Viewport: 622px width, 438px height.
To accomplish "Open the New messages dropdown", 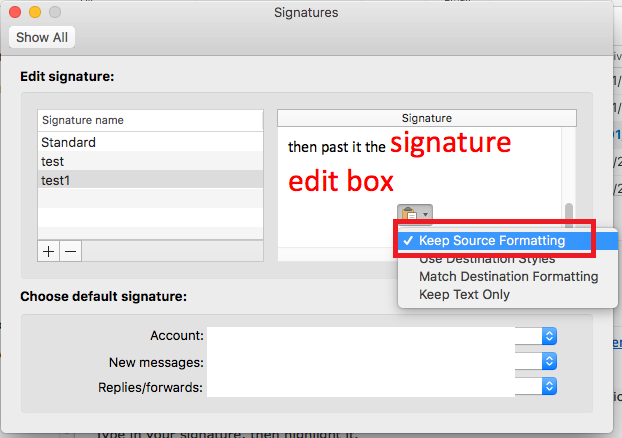I will (x=549, y=361).
